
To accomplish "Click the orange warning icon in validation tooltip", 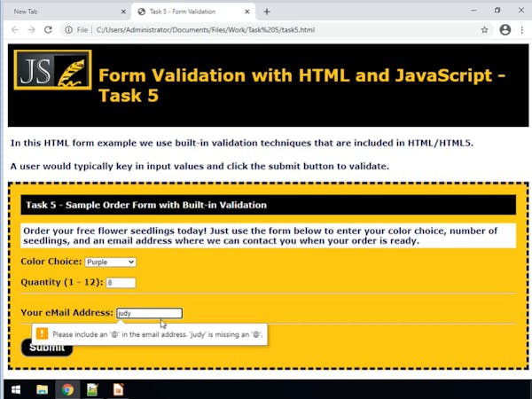I will (x=42, y=334).
